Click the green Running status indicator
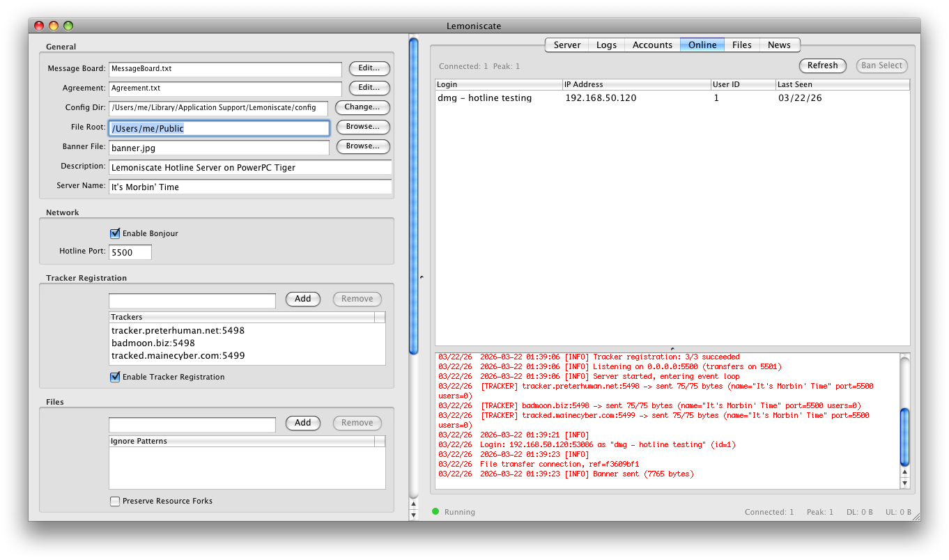Image resolution: width=949 pixels, height=560 pixels. point(435,512)
